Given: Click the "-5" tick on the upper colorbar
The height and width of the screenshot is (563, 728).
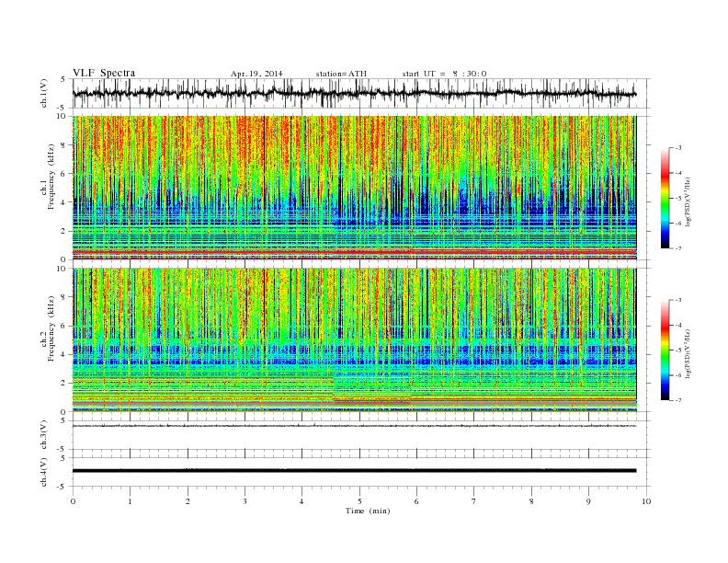Looking at the screenshot, I should (677, 199).
